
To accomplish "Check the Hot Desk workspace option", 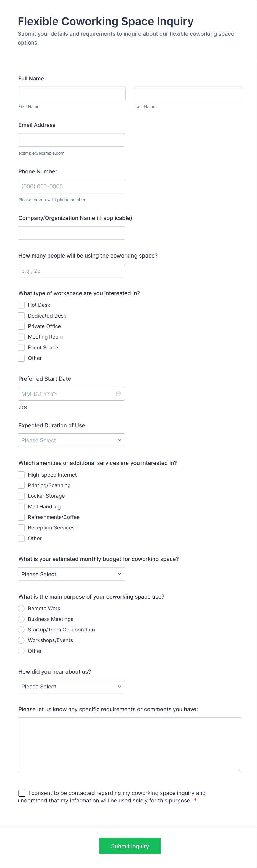I will tap(21, 305).
